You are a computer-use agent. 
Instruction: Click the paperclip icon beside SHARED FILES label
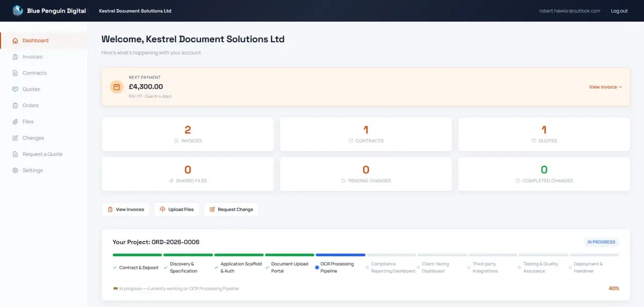[x=172, y=181]
